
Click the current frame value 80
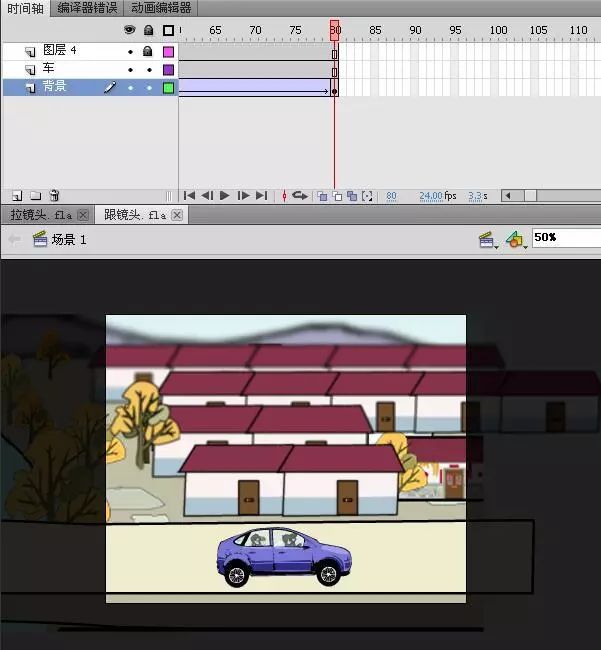coord(391,196)
